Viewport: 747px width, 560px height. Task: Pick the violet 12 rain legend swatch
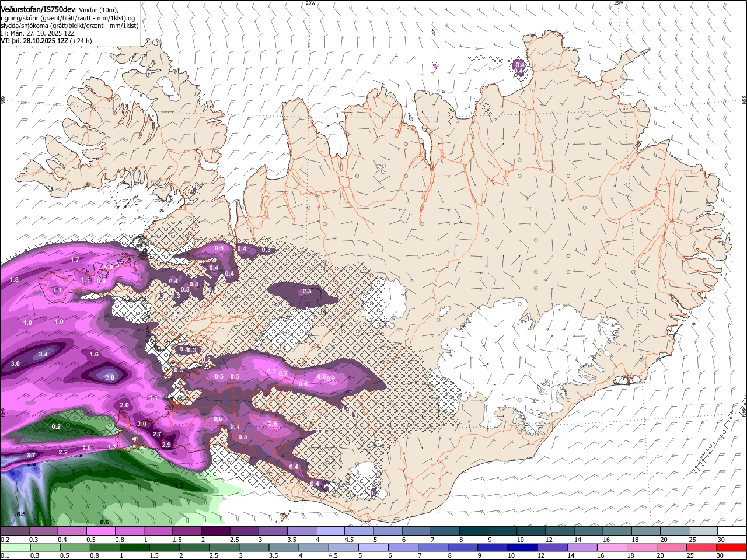click(x=552, y=547)
